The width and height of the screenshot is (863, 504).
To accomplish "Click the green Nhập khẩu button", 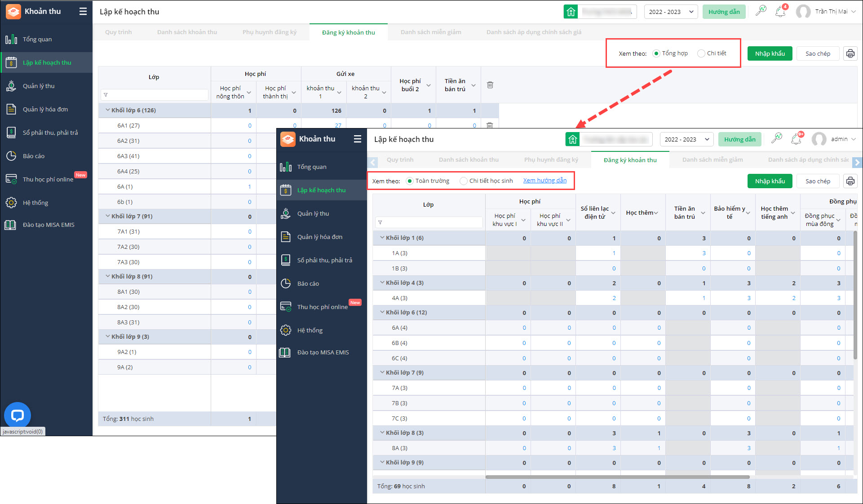I will 770,53.
